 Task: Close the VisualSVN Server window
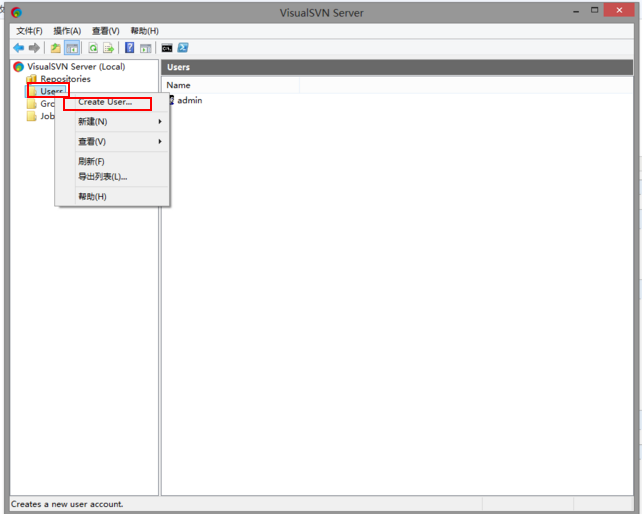[x=619, y=10]
